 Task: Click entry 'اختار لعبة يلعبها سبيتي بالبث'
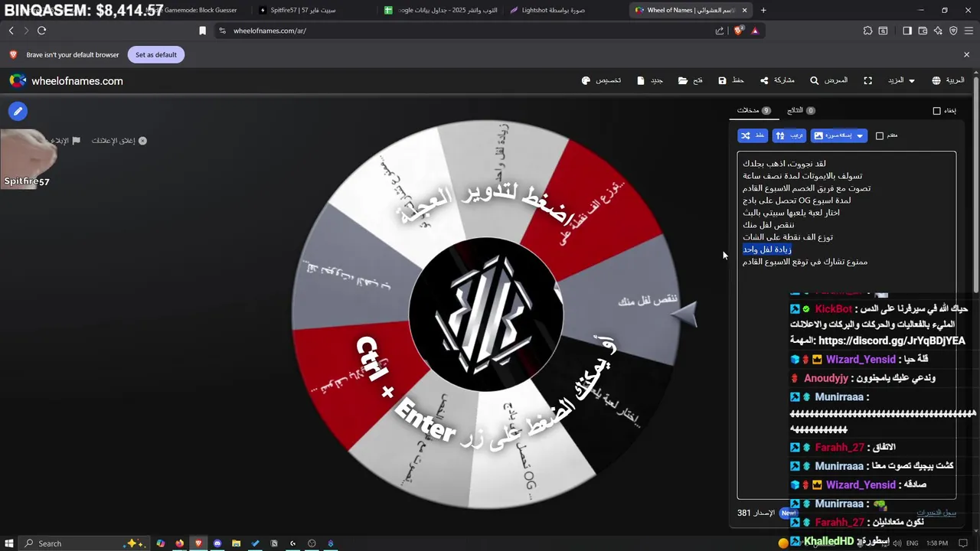pos(791,213)
